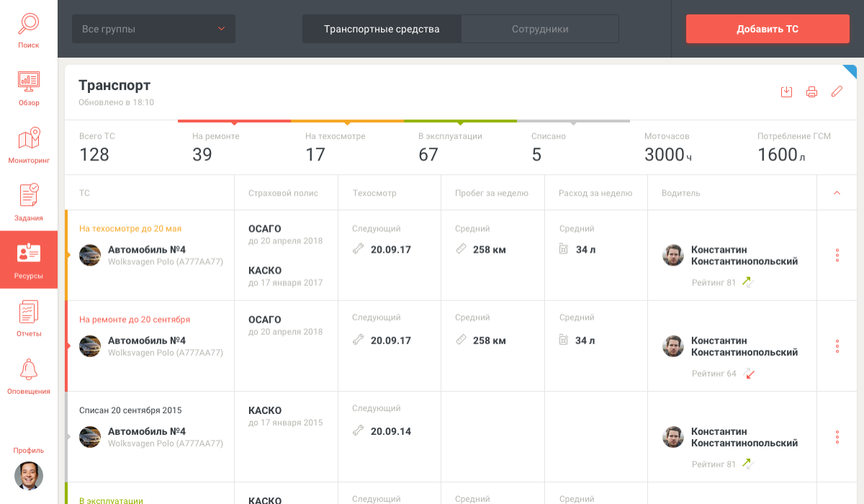
Task: Open options menu for ремонт row
Action: 837,346
